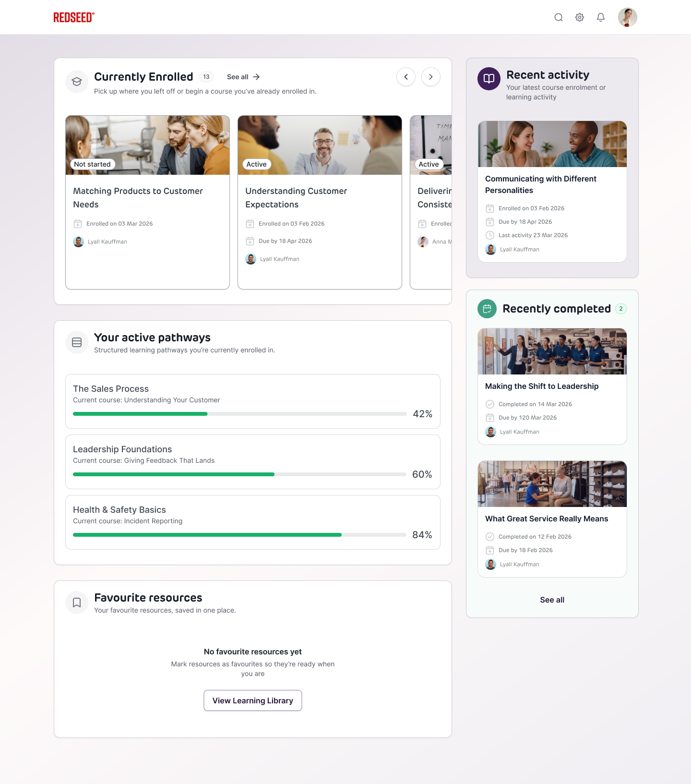Click the purple book Recent activity icon

pos(489,79)
